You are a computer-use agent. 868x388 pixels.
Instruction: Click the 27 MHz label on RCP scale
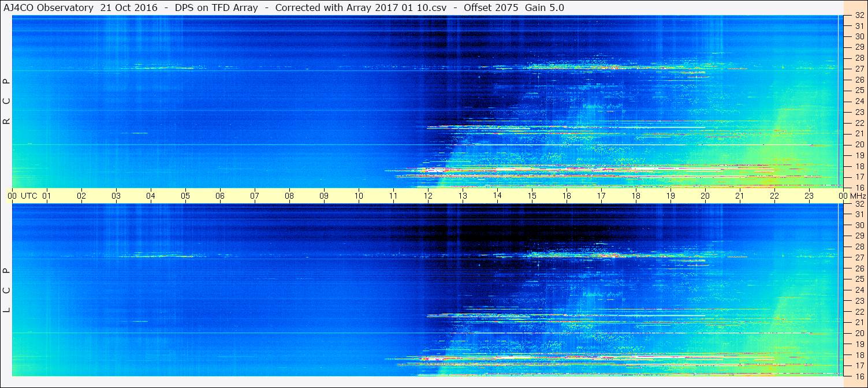pyautogui.click(x=859, y=69)
